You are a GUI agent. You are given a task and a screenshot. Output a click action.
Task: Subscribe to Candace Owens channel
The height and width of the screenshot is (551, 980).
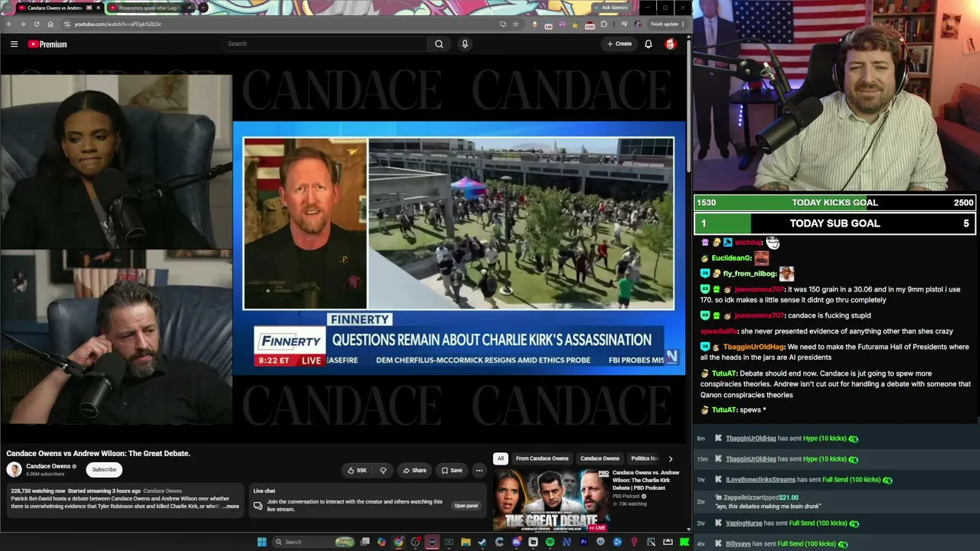point(104,469)
